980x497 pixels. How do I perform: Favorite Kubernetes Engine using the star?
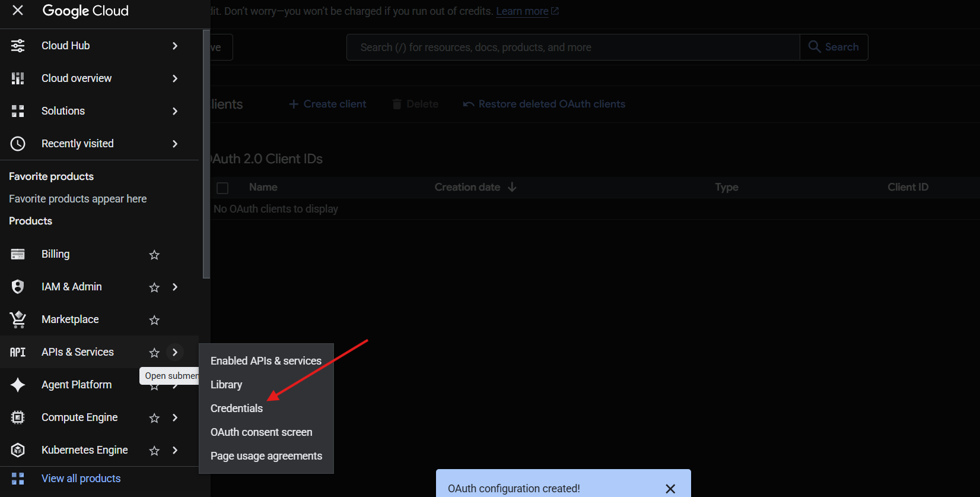point(154,451)
